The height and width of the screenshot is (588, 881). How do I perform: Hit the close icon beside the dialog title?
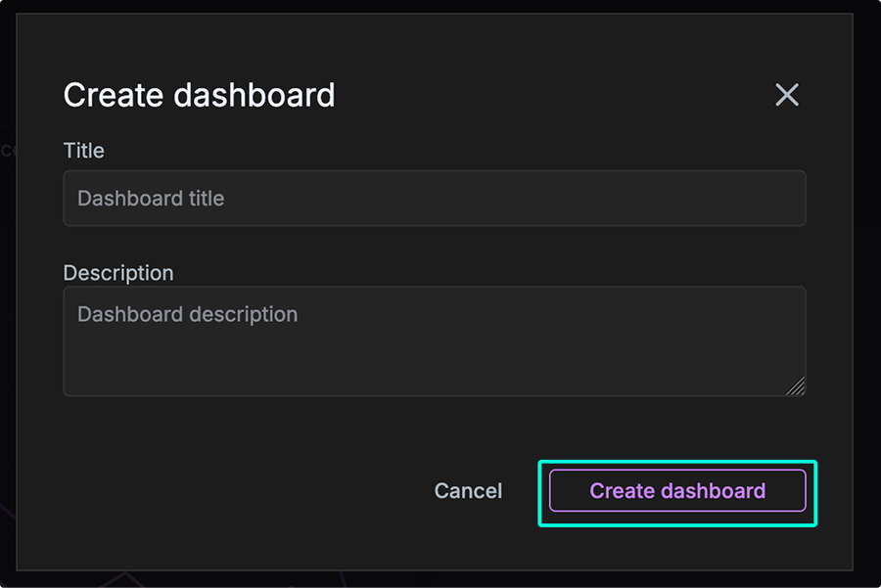click(787, 95)
